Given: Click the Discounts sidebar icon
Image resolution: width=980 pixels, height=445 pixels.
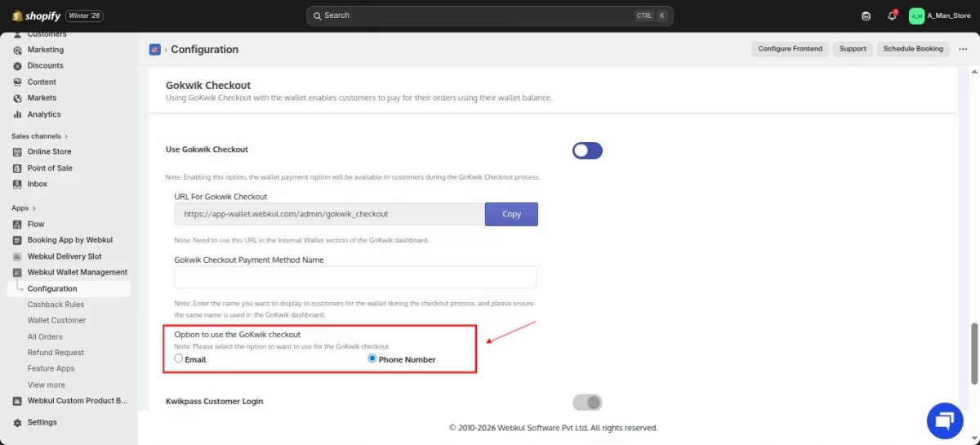Looking at the screenshot, I should [18, 65].
